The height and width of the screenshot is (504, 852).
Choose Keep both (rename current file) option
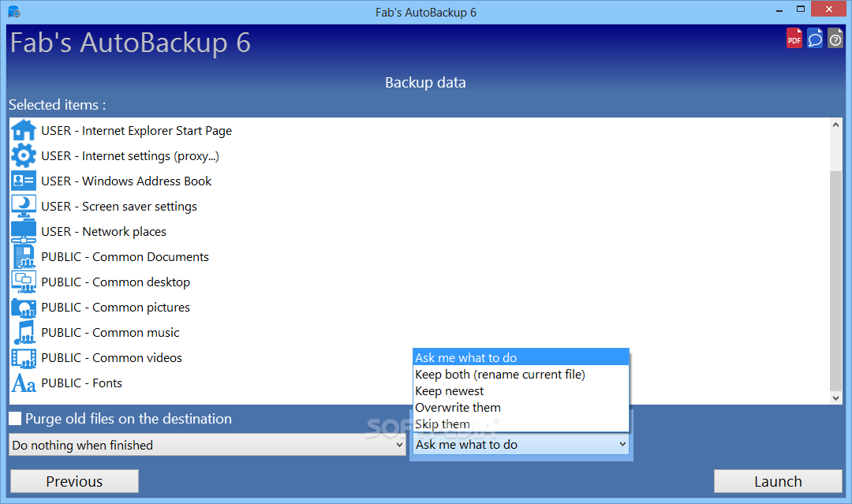[x=521, y=374]
